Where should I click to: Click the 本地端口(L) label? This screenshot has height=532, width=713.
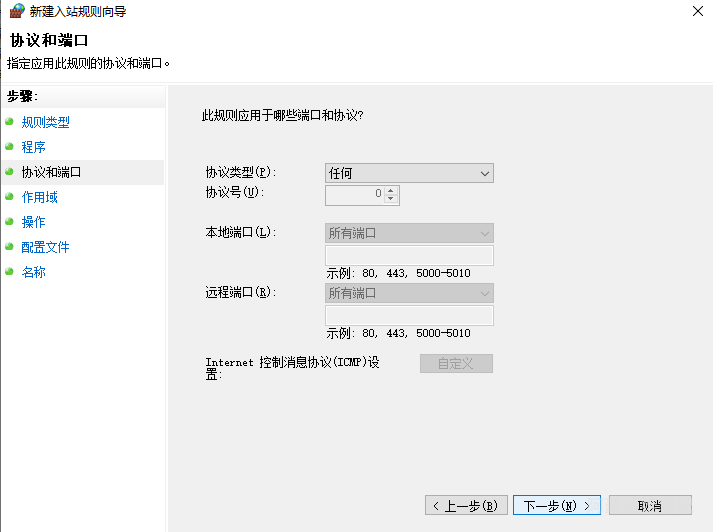[241, 232]
